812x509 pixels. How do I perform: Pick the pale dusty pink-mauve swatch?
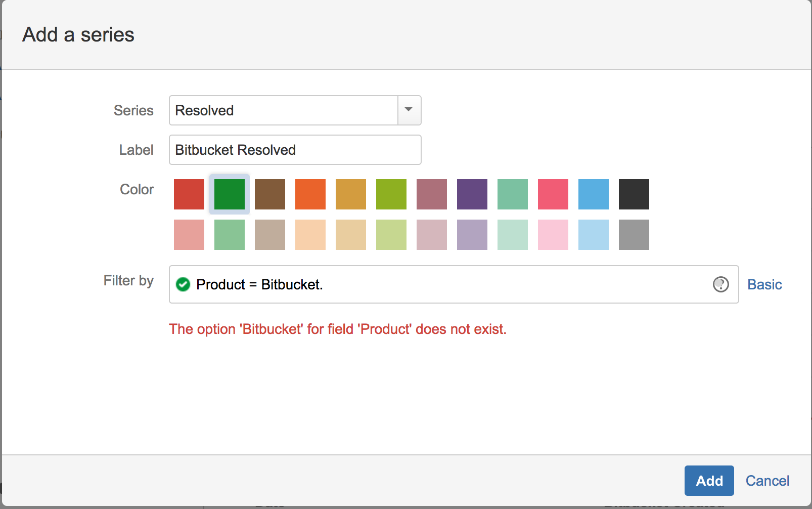[x=432, y=235]
